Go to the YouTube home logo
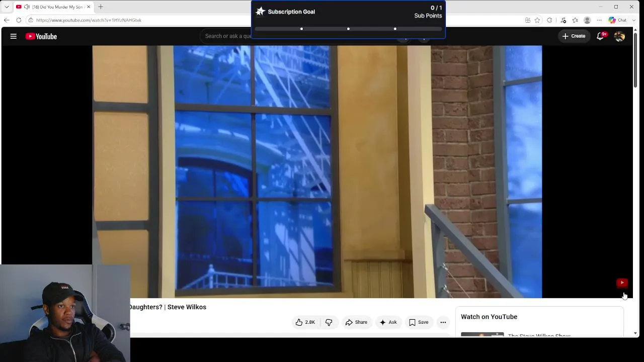Viewport: 644px width, 362px height. (41, 36)
